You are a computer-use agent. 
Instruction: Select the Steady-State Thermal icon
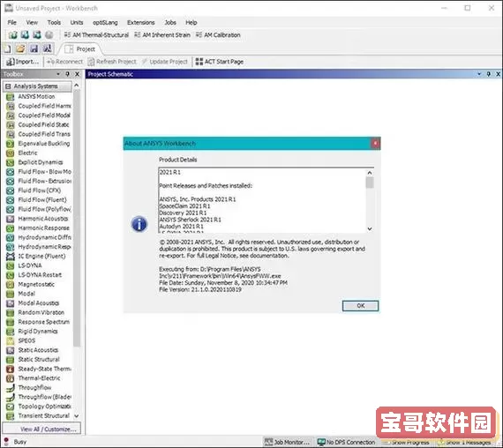(x=11, y=369)
